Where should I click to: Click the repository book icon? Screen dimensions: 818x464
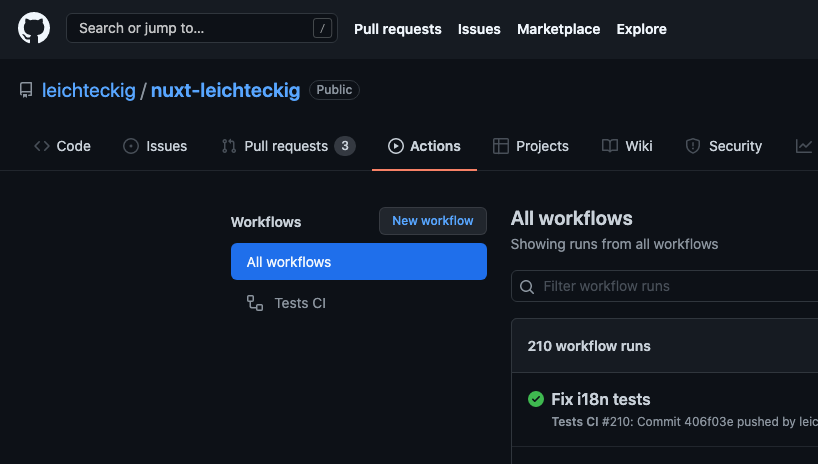pyautogui.click(x=26, y=90)
